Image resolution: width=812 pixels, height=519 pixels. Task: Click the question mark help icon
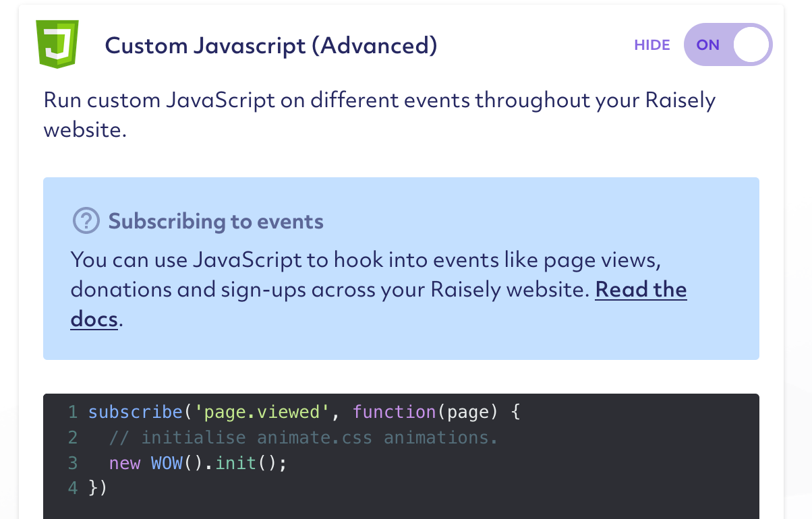[85, 221]
